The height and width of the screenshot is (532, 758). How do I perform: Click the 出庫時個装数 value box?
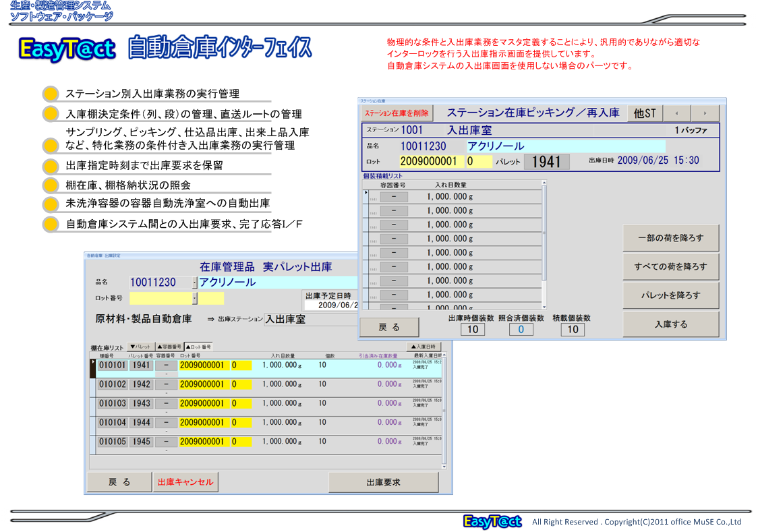pyautogui.click(x=472, y=330)
